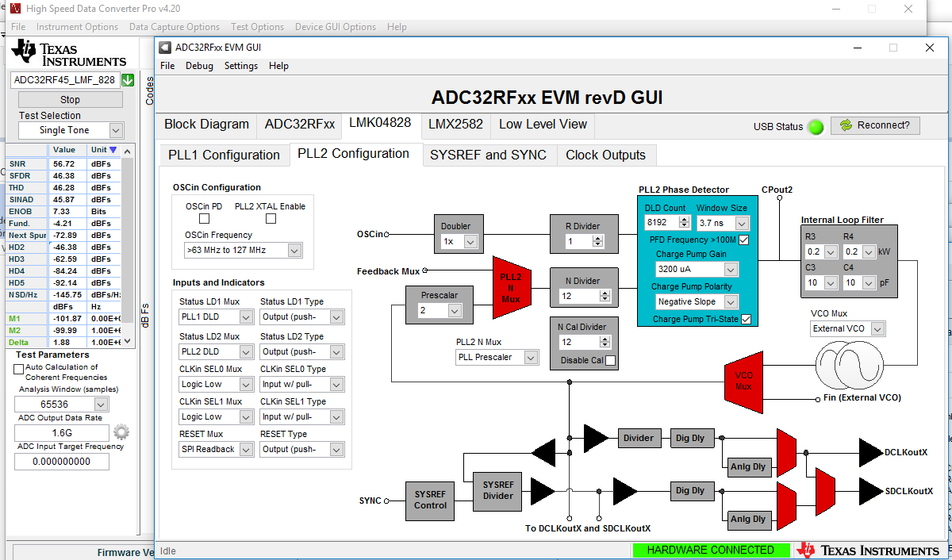Image resolution: width=952 pixels, height=560 pixels.
Task: Open the Charge Pump Polarity dropdown
Action: [731, 302]
